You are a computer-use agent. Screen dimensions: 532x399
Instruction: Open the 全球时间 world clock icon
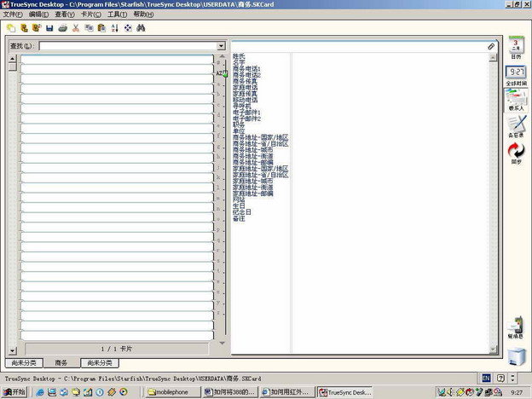coord(516,75)
